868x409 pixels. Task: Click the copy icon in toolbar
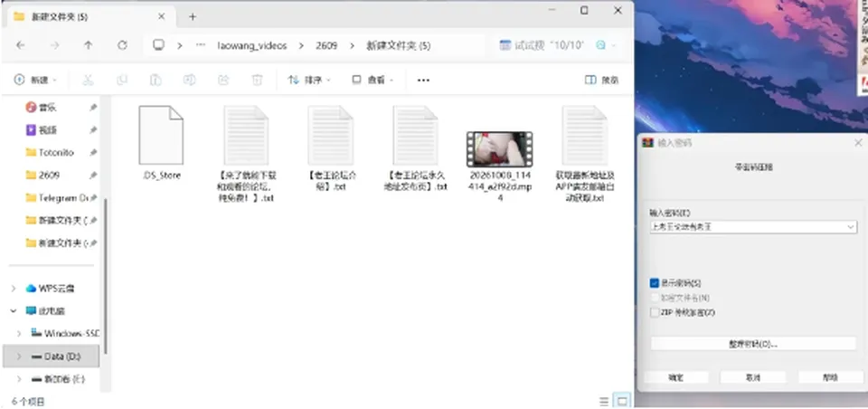pyautogui.click(x=122, y=80)
